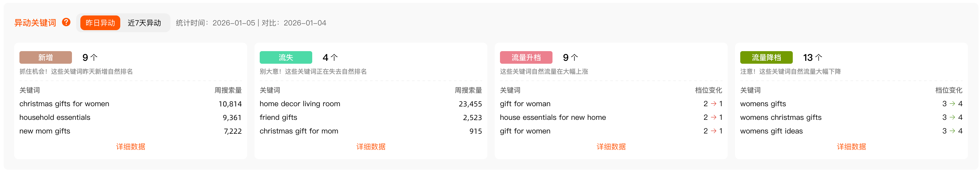Click the olive 流量降档 badge
Screen dimensions: 980x172
[x=766, y=57]
